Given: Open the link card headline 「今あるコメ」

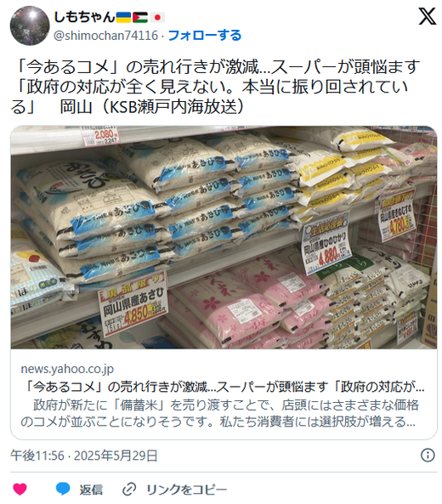Looking at the screenshot, I should pos(223,387).
